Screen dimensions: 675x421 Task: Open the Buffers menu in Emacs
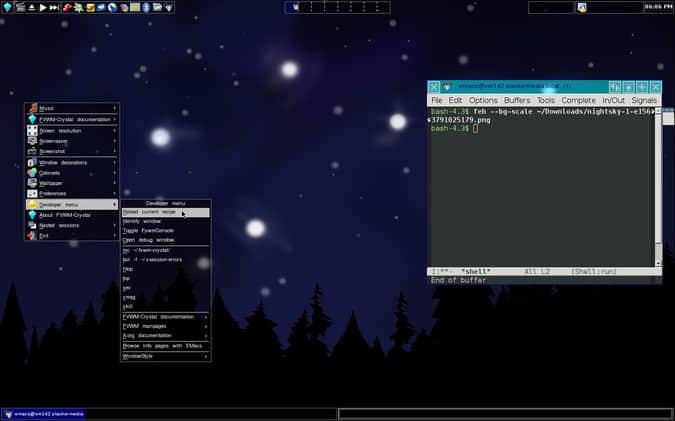pos(517,100)
